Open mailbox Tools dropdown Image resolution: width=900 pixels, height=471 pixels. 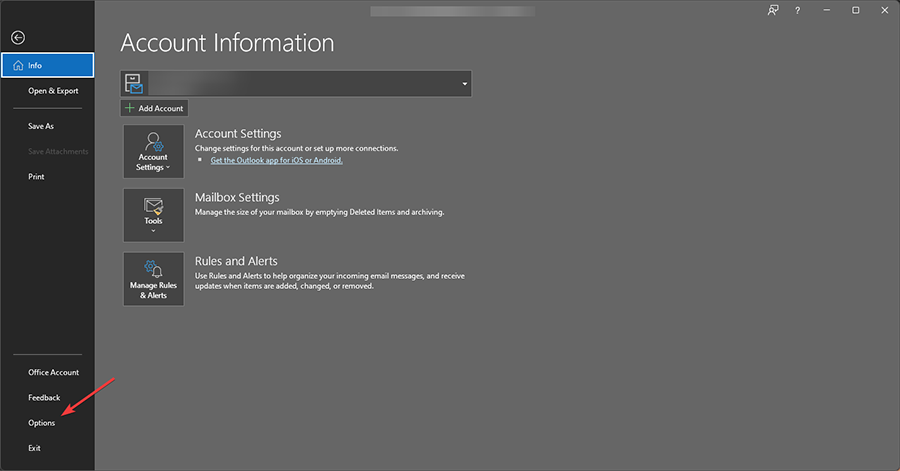coord(153,215)
